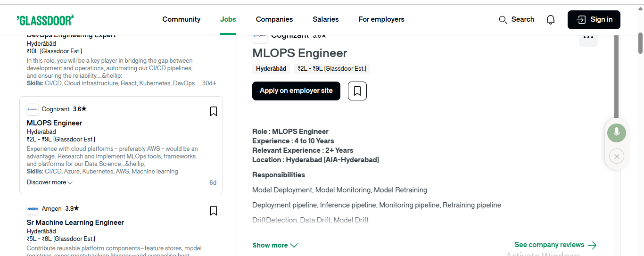The image size is (644, 256).
Task: Click Experience : 4 to 10 Years line
Action: click(x=293, y=141)
